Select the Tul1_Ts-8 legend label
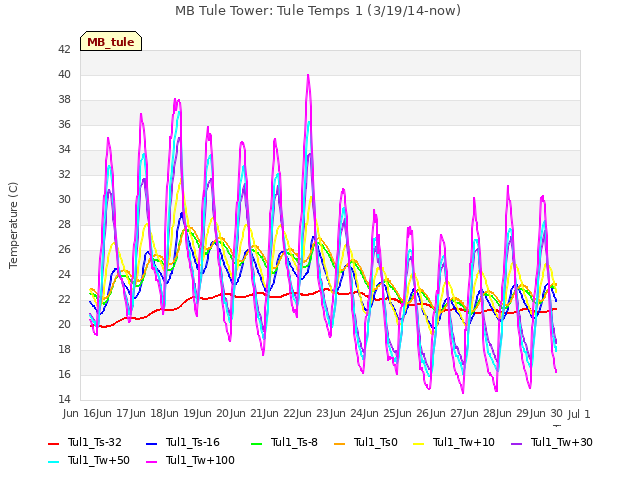640x480 pixels. [x=294, y=442]
